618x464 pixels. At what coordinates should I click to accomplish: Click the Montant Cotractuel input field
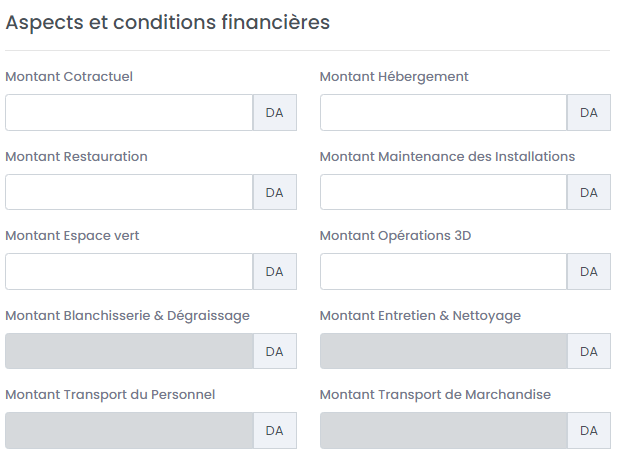click(129, 113)
